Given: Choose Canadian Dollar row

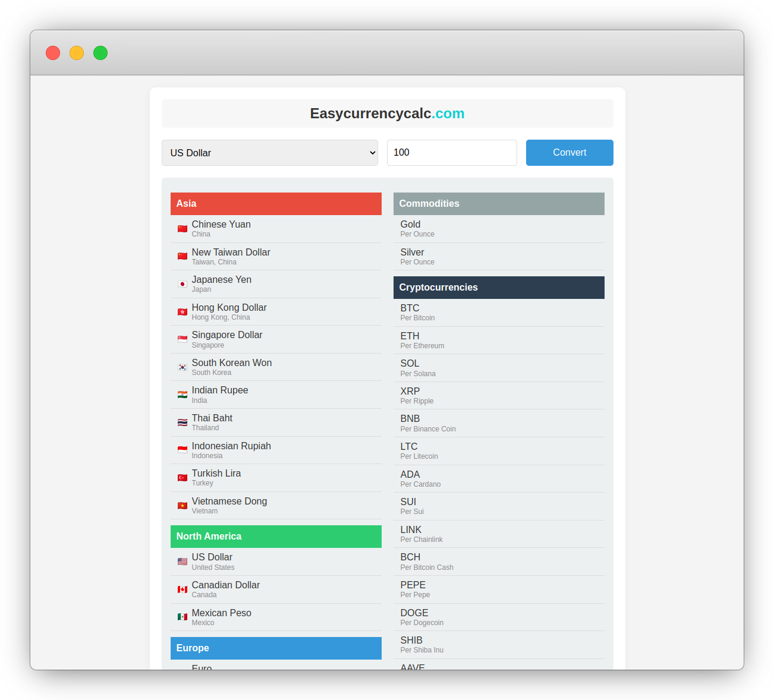Looking at the screenshot, I should point(276,589).
